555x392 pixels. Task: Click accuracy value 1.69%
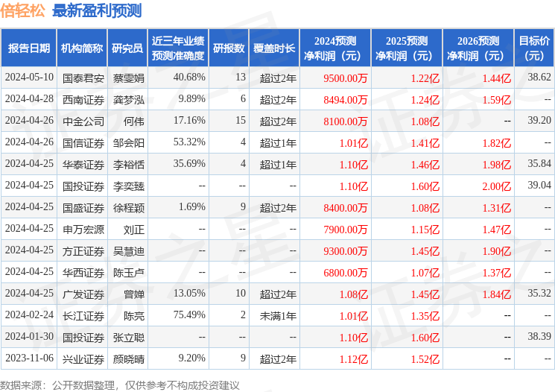pos(192,206)
